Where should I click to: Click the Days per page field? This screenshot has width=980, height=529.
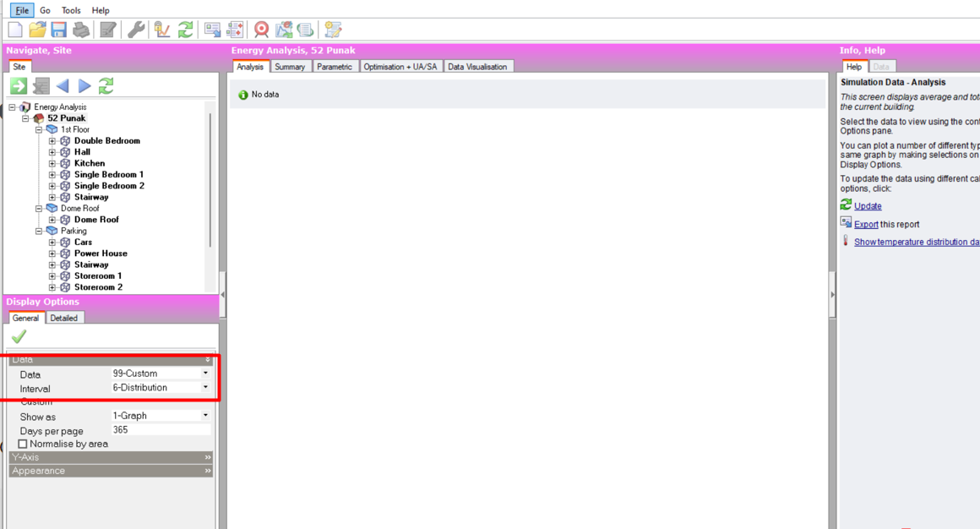[x=161, y=430]
